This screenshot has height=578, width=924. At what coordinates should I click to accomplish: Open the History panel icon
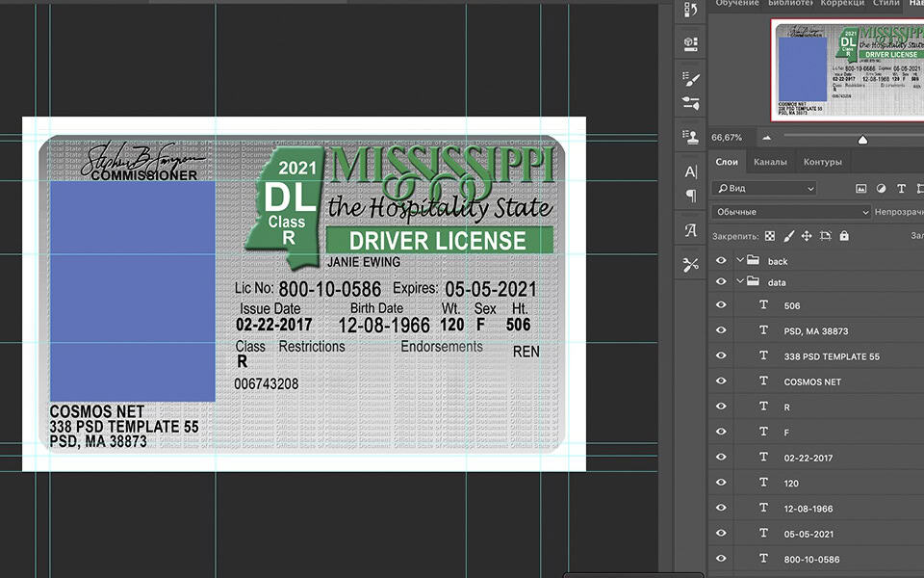tap(691, 10)
